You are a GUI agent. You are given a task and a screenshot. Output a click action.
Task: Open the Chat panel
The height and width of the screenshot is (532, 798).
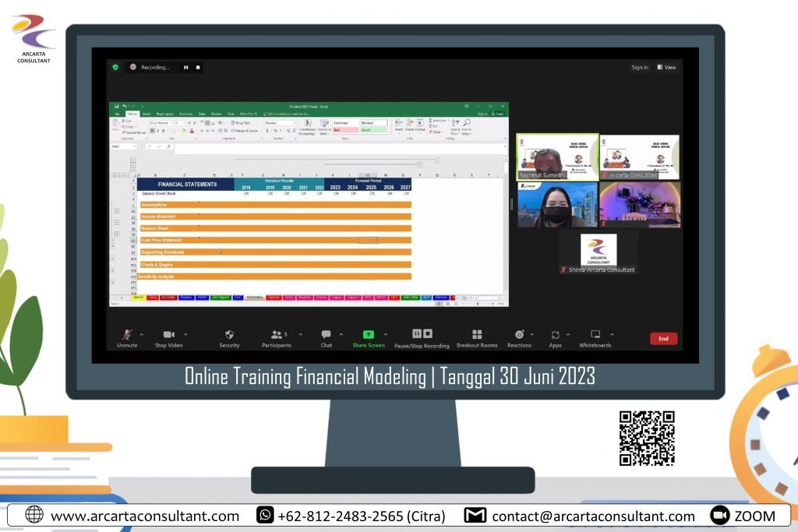coord(326,335)
